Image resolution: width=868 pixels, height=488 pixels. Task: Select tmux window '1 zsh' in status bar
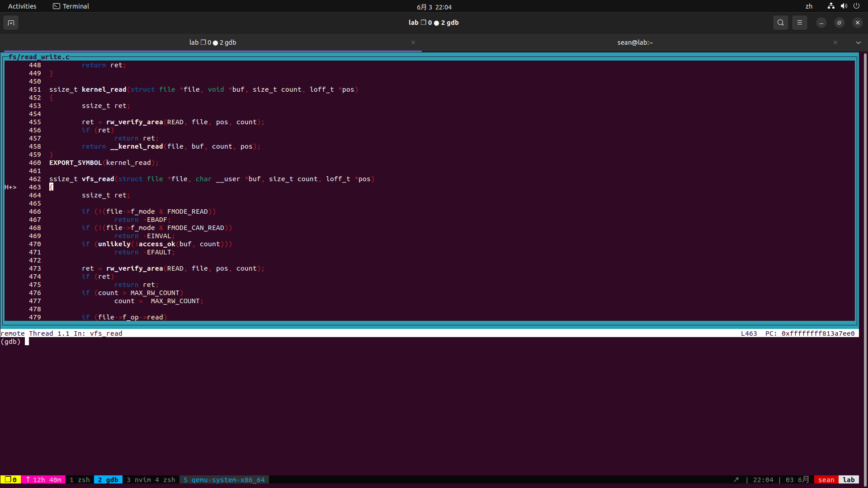(x=80, y=480)
